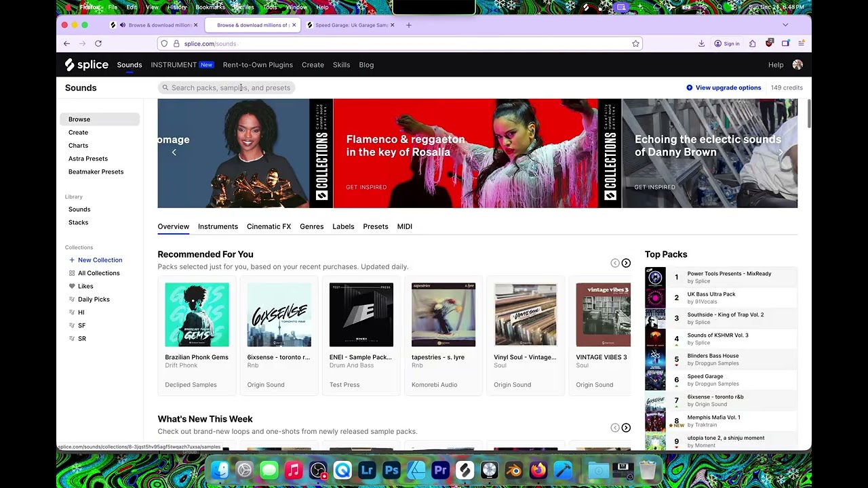
Task: Open Blog in top navigation
Action: point(366,65)
